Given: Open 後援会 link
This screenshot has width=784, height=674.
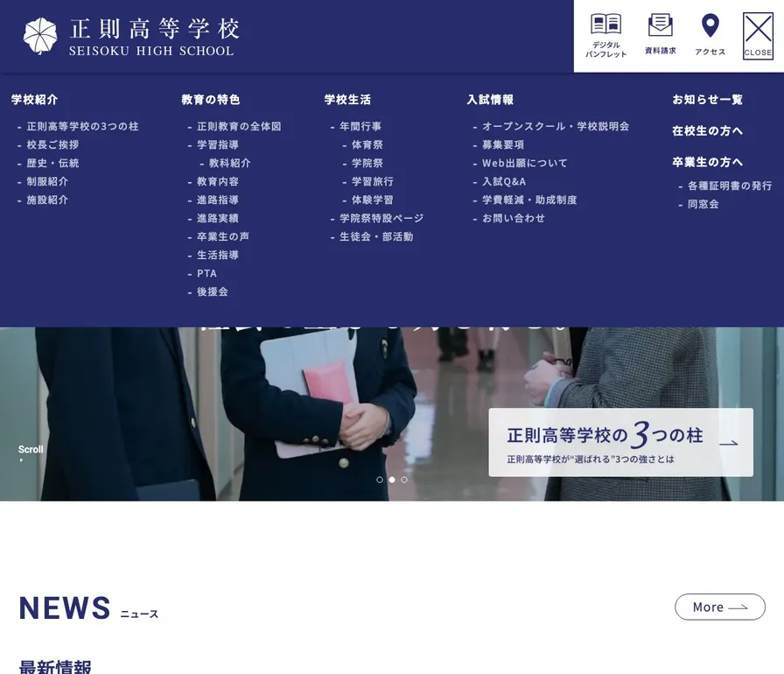Looking at the screenshot, I should click(213, 292).
